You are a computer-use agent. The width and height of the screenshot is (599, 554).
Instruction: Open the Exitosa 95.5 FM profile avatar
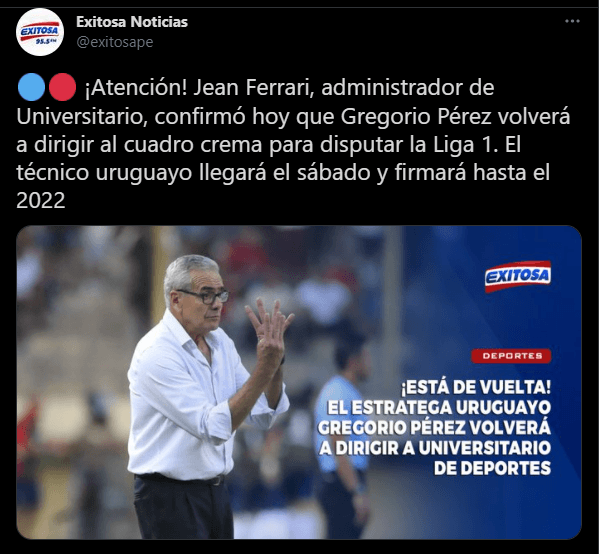[x=40, y=32]
